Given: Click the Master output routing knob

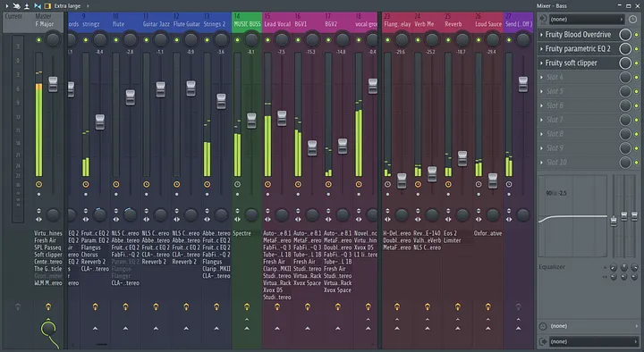Looking at the screenshot, I should click(48, 328).
